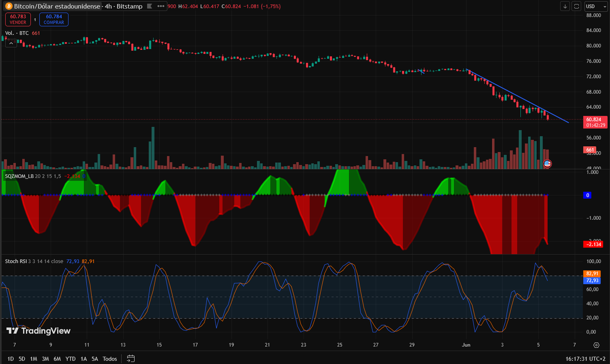Click the 72.000 price scale label
610x364 pixels.
click(593, 76)
